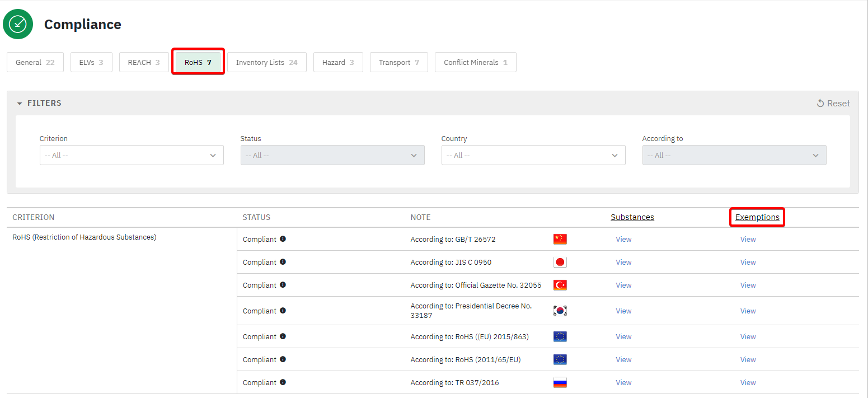Click the Substances column header link

click(x=632, y=217)
